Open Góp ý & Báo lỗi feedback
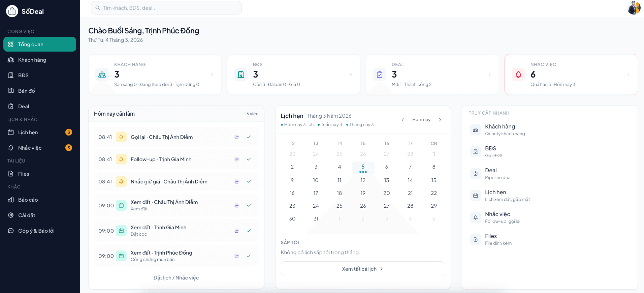Viewport: 644px width, 293px height. click(x=36, y=231)
